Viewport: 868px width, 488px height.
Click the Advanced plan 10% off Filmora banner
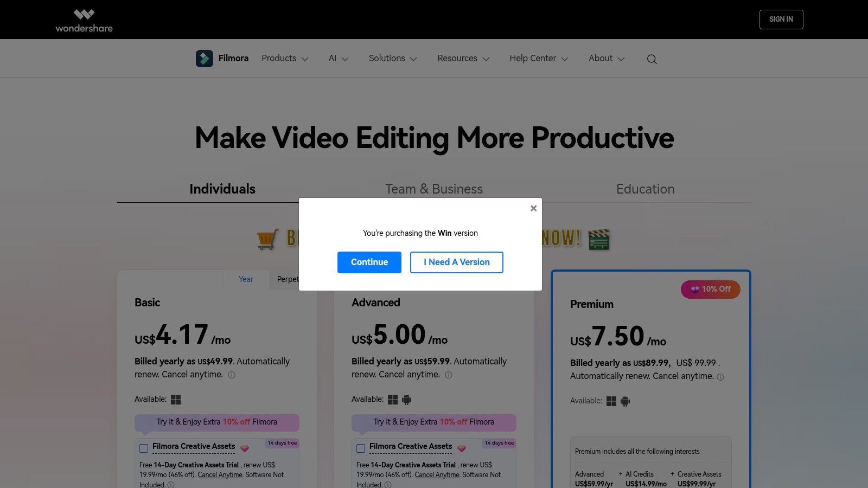pos(434,422)
